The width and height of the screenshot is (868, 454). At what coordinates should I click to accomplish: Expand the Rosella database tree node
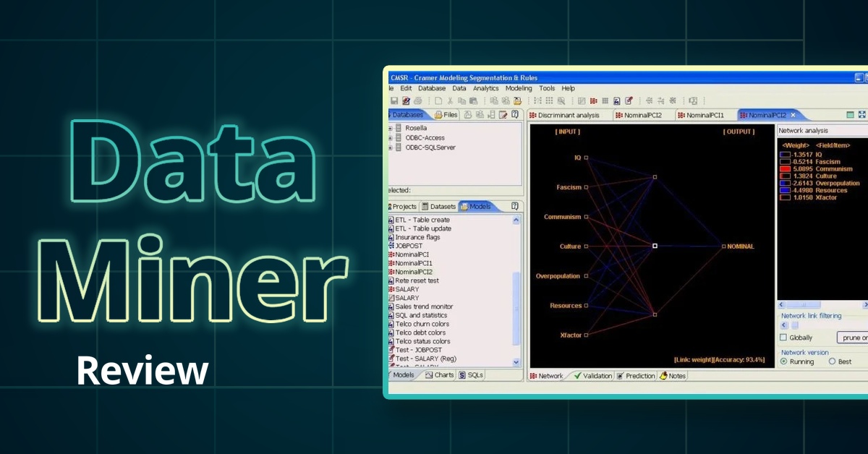click(x=391, y=128)
